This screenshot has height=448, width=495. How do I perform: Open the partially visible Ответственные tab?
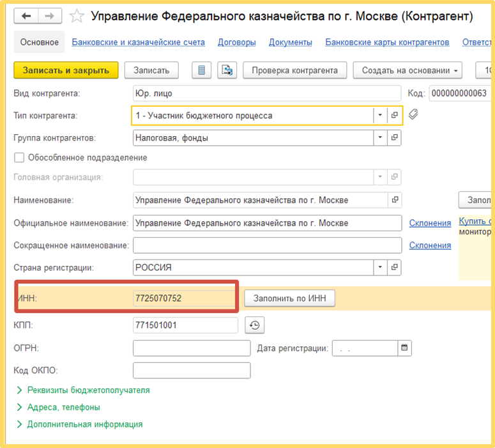point(476,42)
